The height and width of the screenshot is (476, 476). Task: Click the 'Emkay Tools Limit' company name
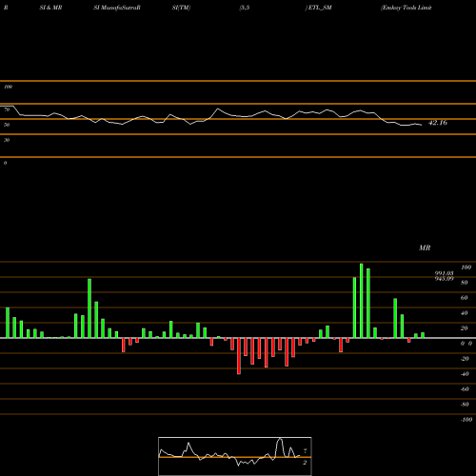[407, 8]
